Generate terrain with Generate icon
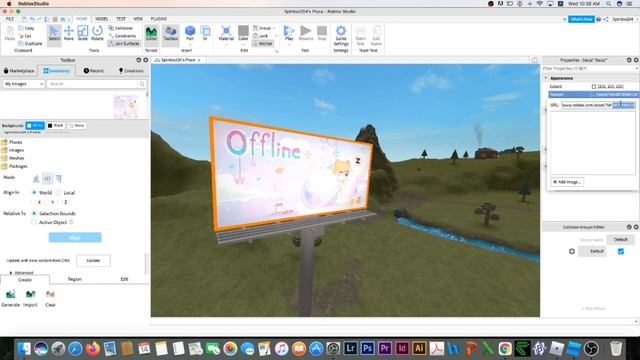640x360 pixels. pos(11,298)
